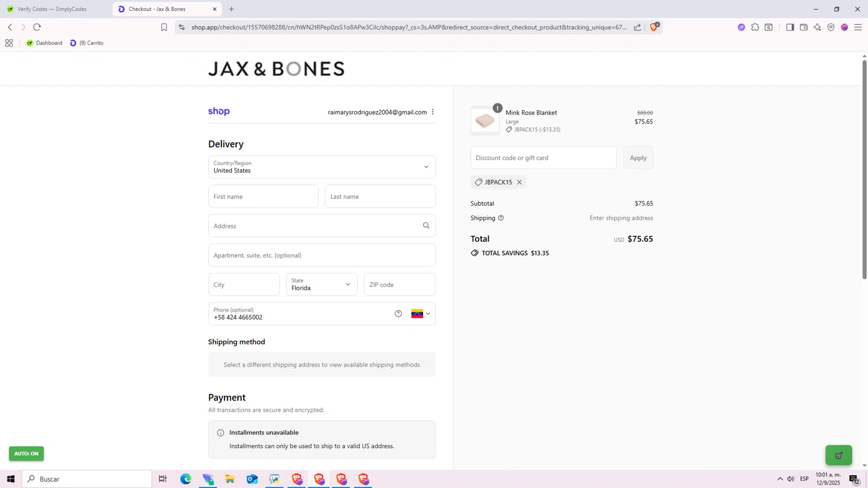Open Brave VPN shield icon
The width and height of the screenshot is (868, 488).
point(831,27)
